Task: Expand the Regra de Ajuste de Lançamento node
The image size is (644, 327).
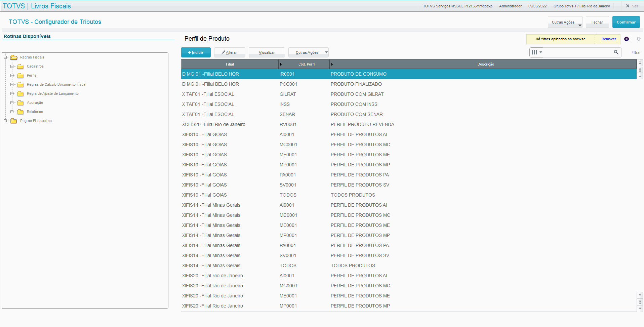Action: (x=12, y=93)
